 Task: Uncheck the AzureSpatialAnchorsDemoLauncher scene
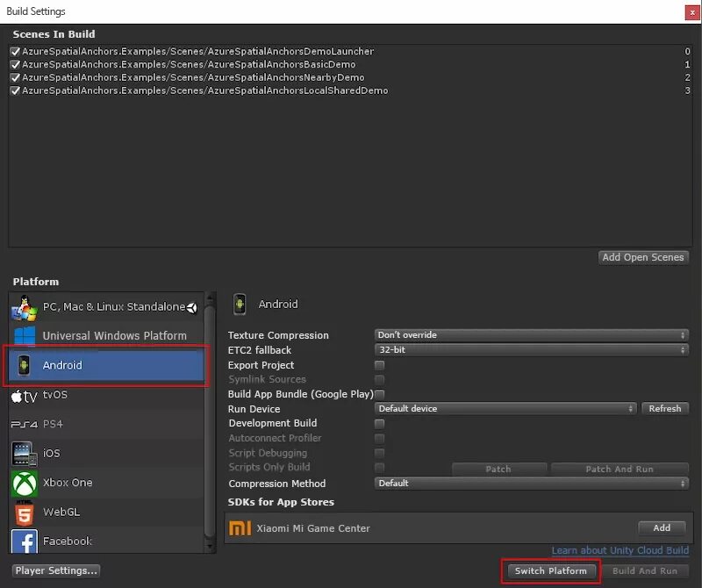tap(15, 52)
